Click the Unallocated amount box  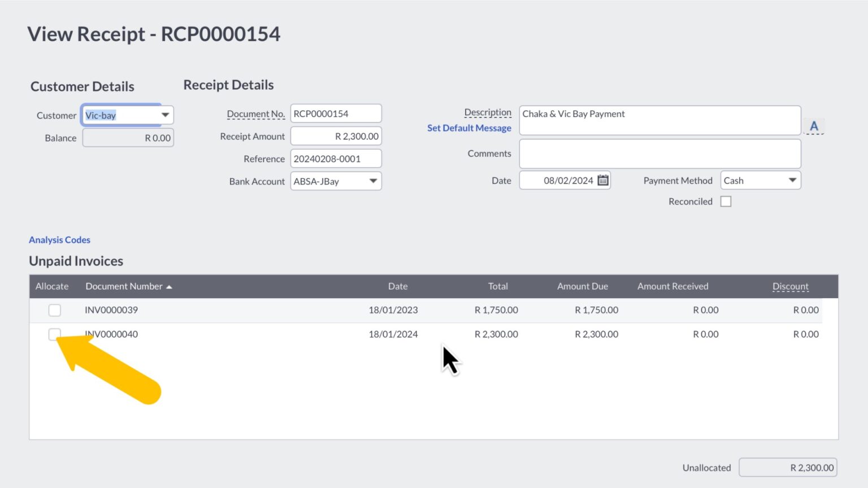click(x=788, y=467)
